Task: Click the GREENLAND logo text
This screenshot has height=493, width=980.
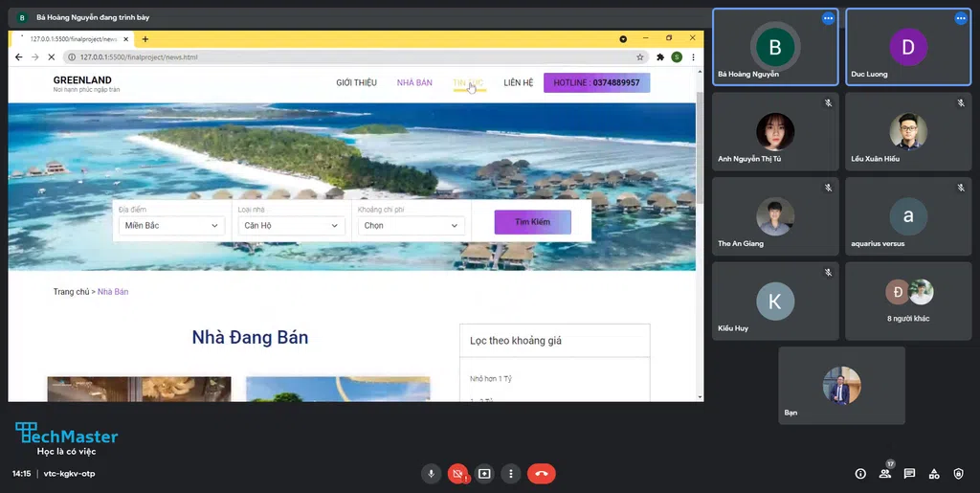Action: (x=82, y=80)
